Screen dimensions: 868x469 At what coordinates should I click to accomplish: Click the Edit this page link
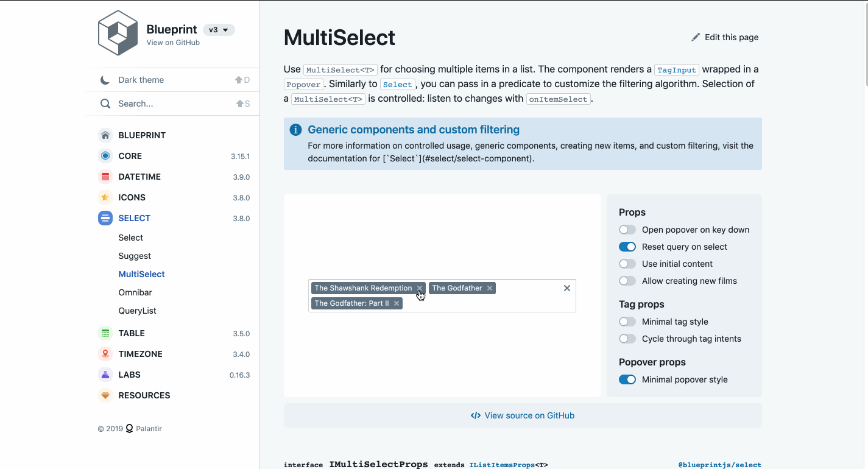pyautogui.click(x=724, y=37)
